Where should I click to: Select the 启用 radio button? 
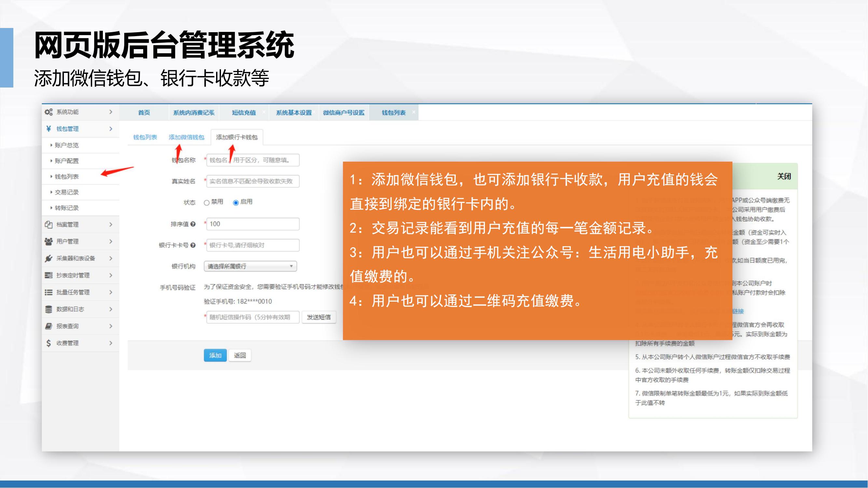tap(236, 203)
